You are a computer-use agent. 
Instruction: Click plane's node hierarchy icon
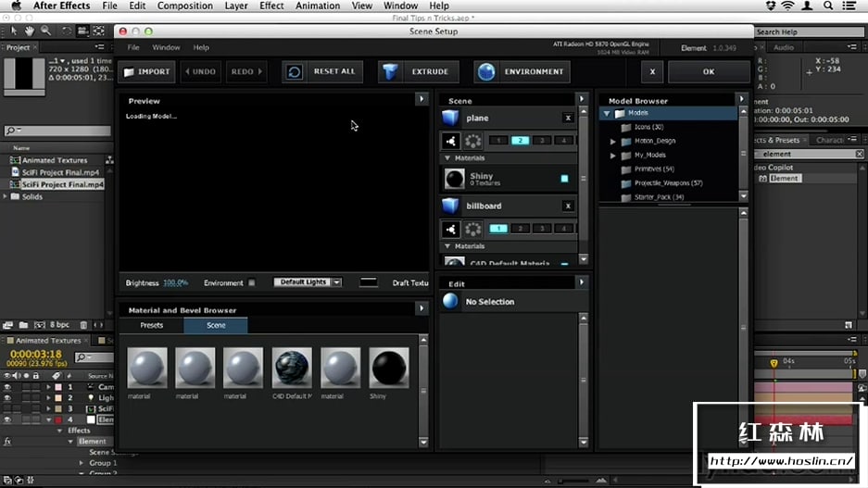450,141
